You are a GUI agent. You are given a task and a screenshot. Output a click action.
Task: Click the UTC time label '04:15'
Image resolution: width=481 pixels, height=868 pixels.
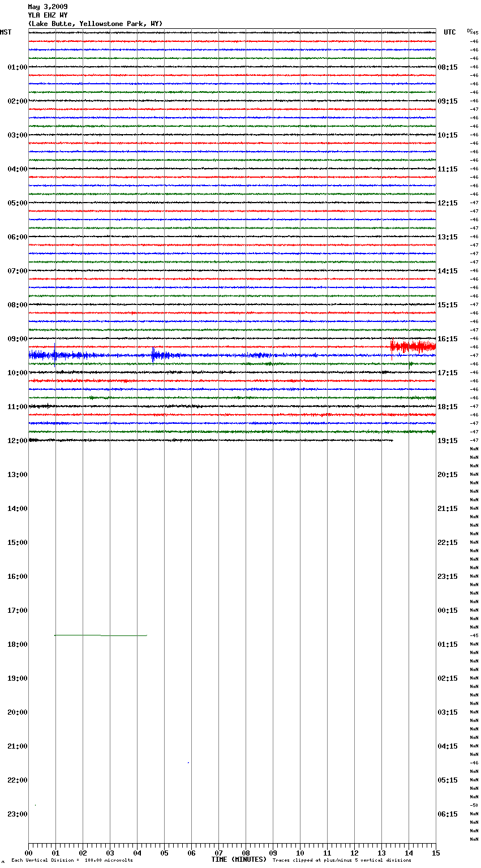pyautogui.click(x=448, y=746)
